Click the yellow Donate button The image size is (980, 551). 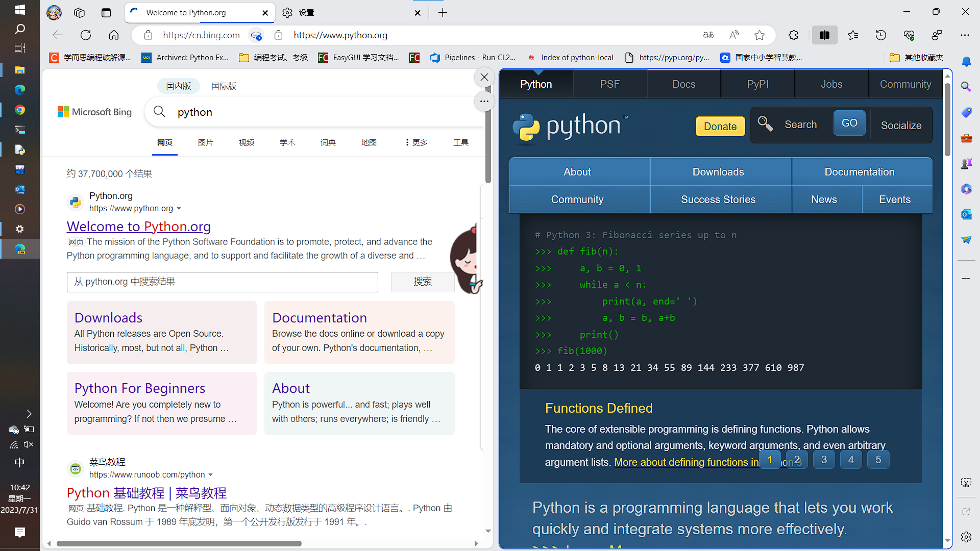tap(720, 126)
